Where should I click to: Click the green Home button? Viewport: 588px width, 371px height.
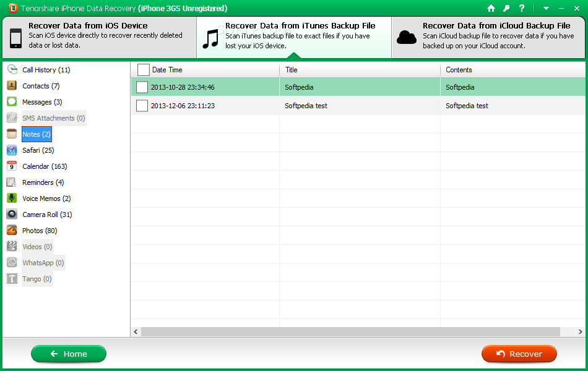pos(69,354)
